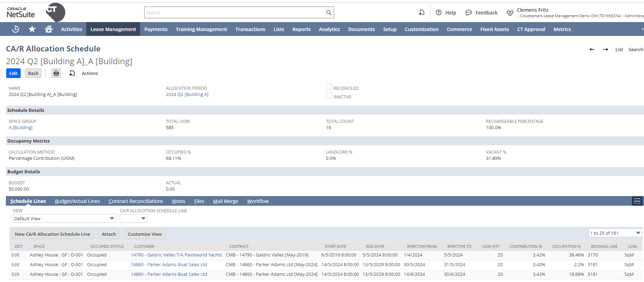
Task: Switch to Budget/Actual Lines tab
Action: [77, 201]
